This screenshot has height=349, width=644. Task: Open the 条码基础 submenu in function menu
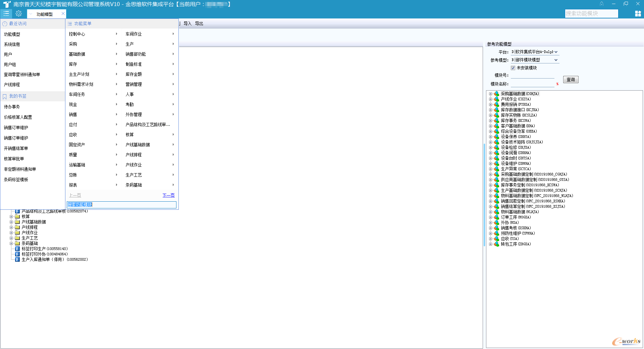[x=150, y=185]
